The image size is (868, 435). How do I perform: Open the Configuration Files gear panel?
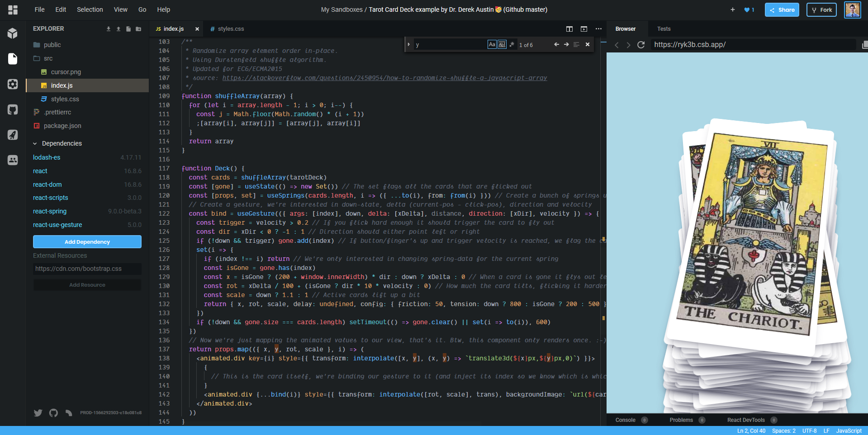click(13, 84)
